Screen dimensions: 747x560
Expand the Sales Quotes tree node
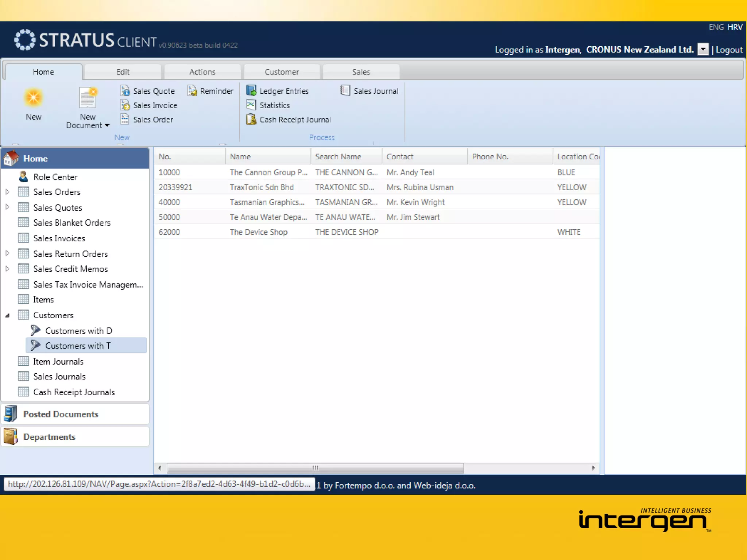tap(7, 207)
